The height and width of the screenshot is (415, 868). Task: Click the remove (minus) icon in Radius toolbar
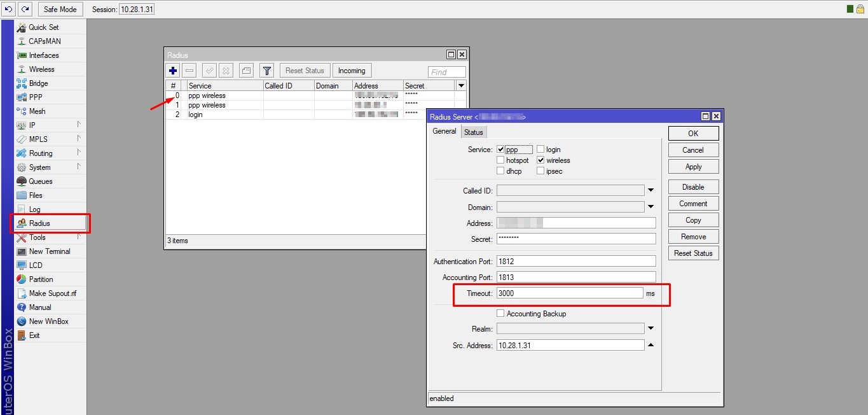point(189,71)
